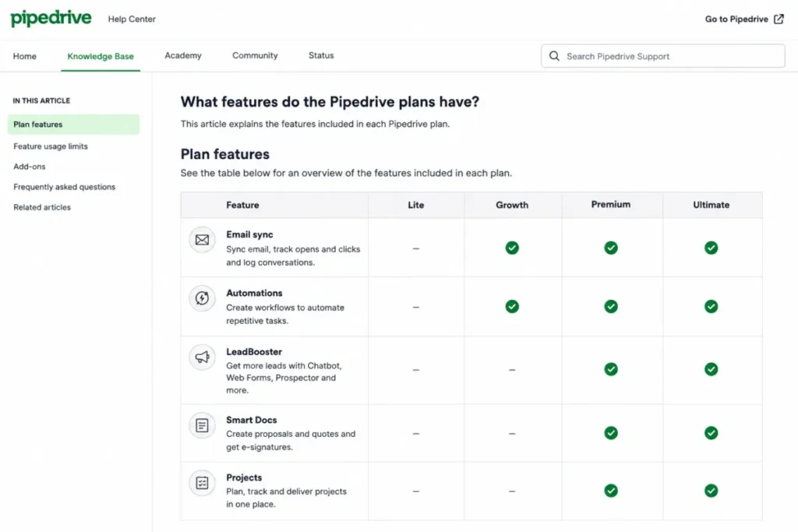The width and height of the screenshot is (798, 532).
Task: Click the Lite column header
Action: 416,205
